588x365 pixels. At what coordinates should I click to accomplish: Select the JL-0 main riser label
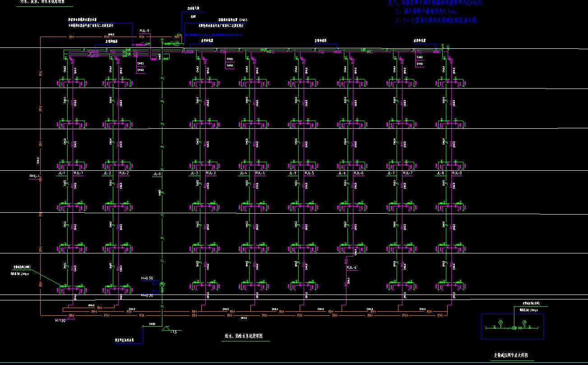pyautogui.click(x=157, y=174)
